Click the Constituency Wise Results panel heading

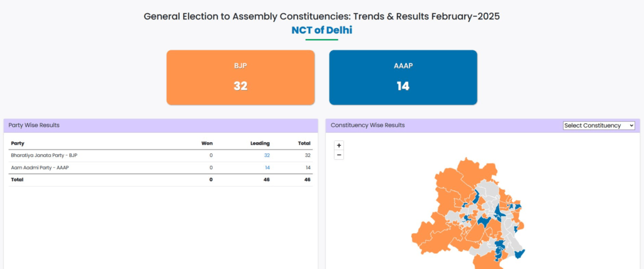click(x=367, y=125)
